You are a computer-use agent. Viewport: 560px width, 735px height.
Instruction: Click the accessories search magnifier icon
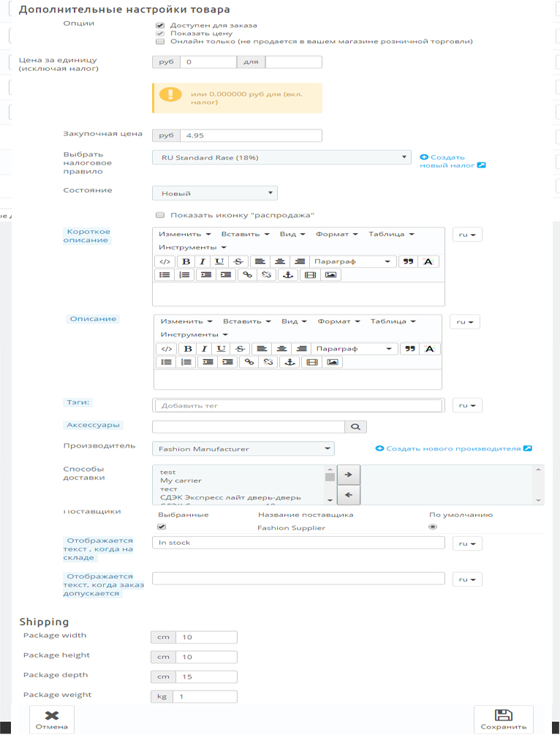click(355, 426)
